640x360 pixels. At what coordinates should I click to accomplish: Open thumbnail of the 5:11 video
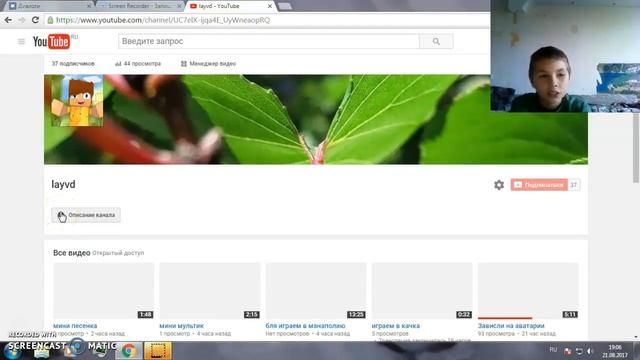pos(528,291)
